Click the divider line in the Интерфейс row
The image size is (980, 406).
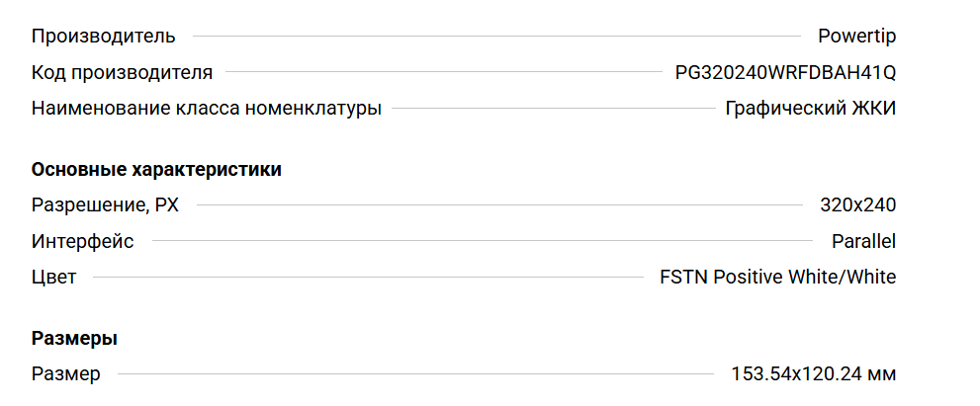pyautogui.click(x=483, y=241)
